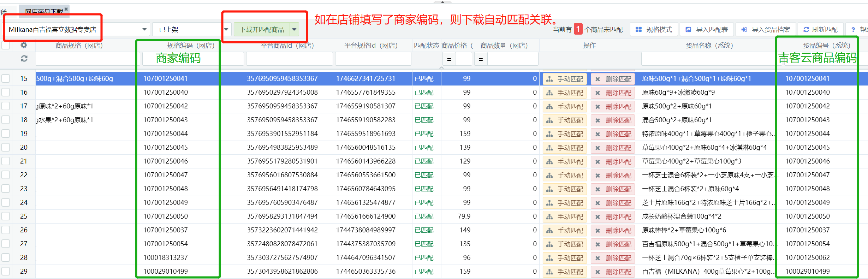This screenshot has height=279, width=868.
Task: Click the help question-mark icon
Action: (x=853, y=30)
